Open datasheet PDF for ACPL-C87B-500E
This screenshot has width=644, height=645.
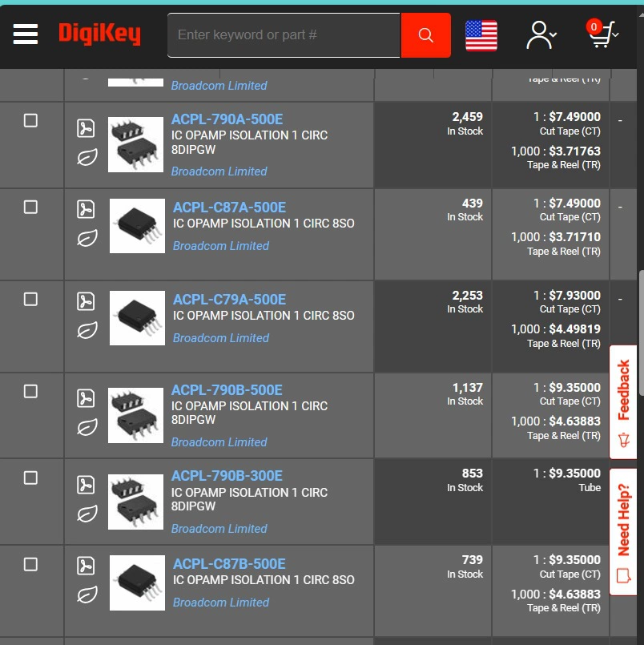click(x=86, y=565)
